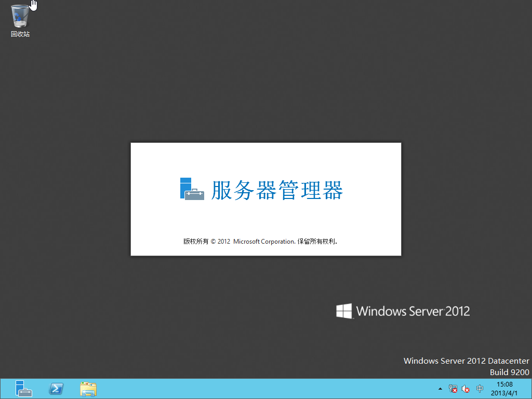Screen dimensions: 532x399
Task: Select the Recycle Bin desktop icon
Action: tap(20, 20)
